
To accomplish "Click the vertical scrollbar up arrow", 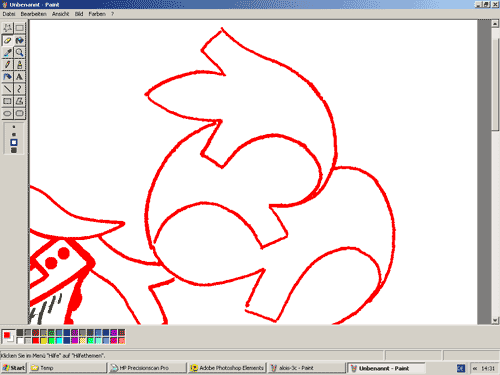I will tap(495, 24).
